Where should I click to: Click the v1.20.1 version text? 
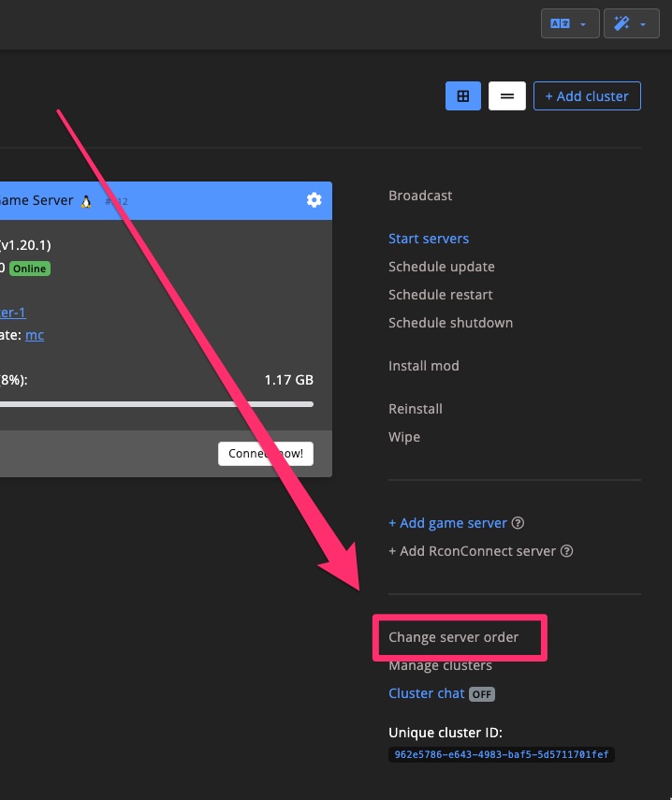click(x=25, y=245)
